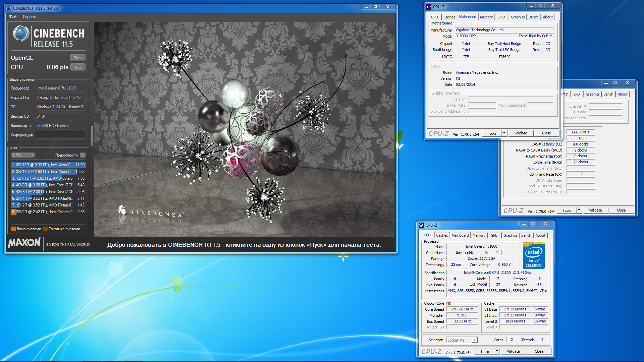The height and width of the screenshot is (362, 644).
Task: Click Close button in Memory CPU-Z window
Action: (x=621, y=210)
